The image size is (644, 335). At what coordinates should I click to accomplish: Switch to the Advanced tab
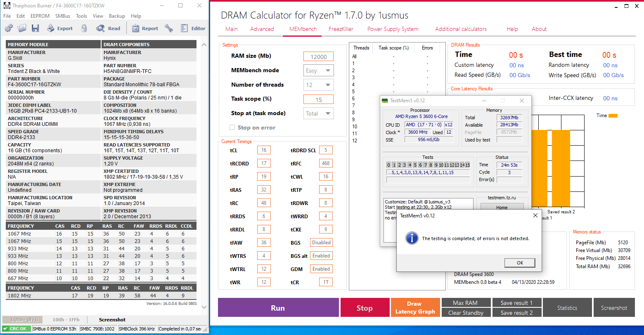pyautogui.click(x=262, y=29)
